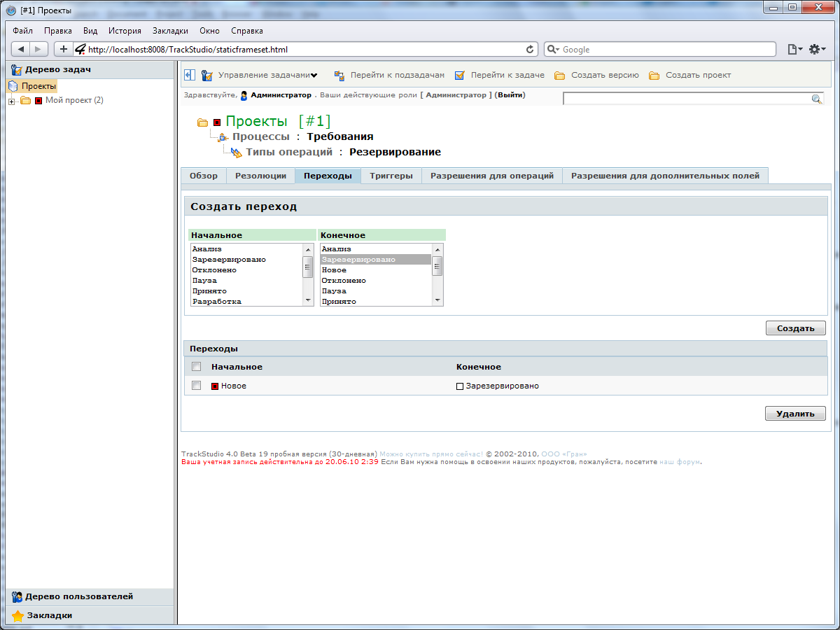The image size is (840, 630).
Task: Click the red state icon next to Новое row
Action: coord(215,386)
